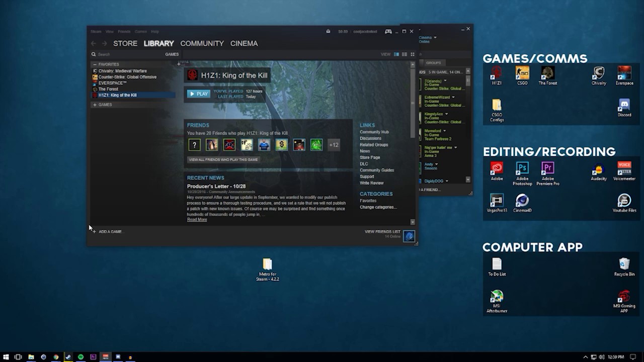Open dropdown arrow next to DigidyDOG
The width and height of the screenshot is (644, 362).
click(x=446, y=180)
